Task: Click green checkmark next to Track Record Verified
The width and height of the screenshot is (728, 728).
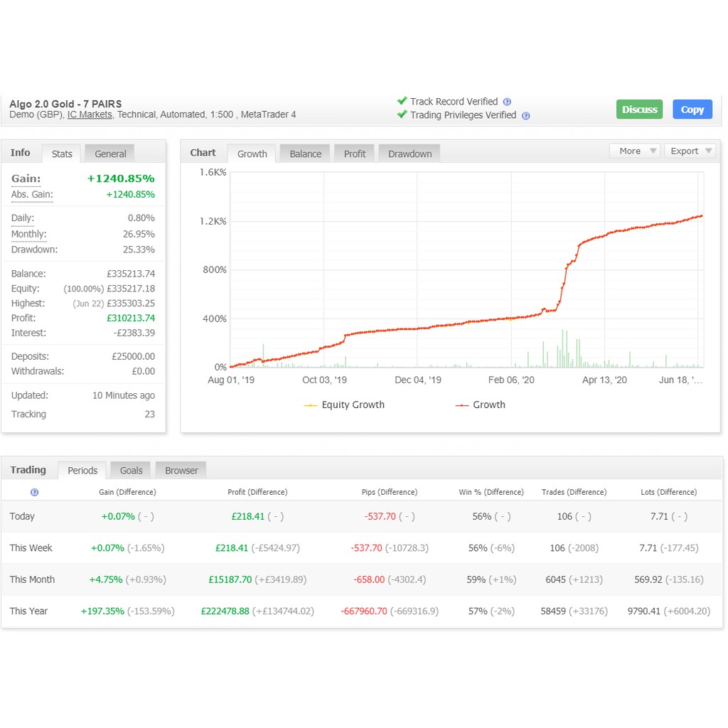Action: click(x=402, y=101)
